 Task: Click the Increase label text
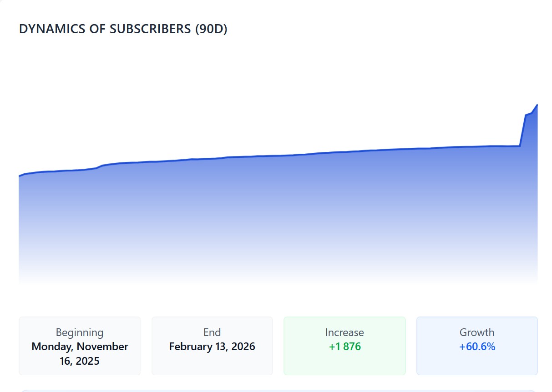pos(344,332)
